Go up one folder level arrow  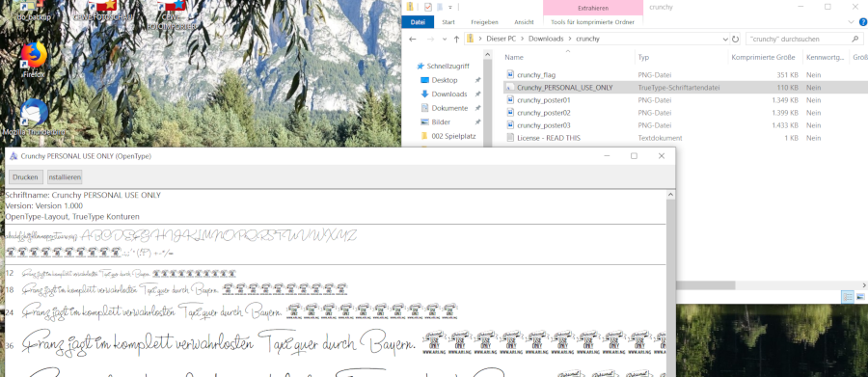[456, 40]
